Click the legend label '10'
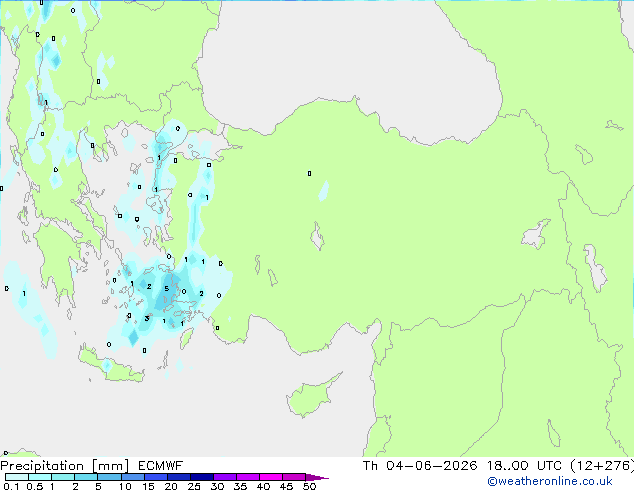 (x=125, y=486)
